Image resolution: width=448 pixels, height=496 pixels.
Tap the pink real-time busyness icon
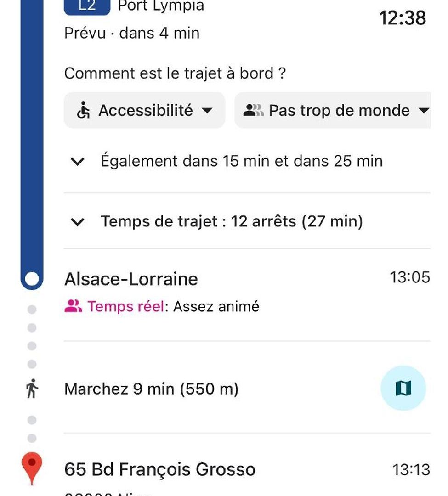(x=73, y=306)
